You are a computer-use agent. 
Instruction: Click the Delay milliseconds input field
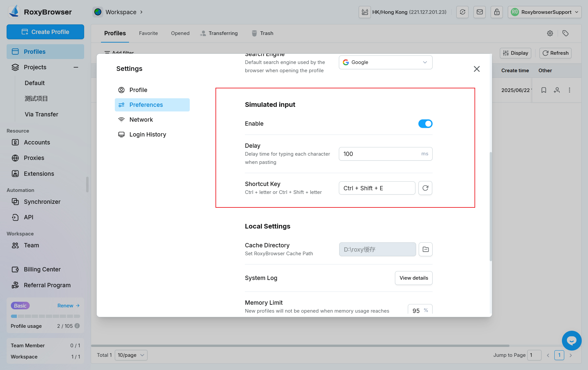[379, 154]
